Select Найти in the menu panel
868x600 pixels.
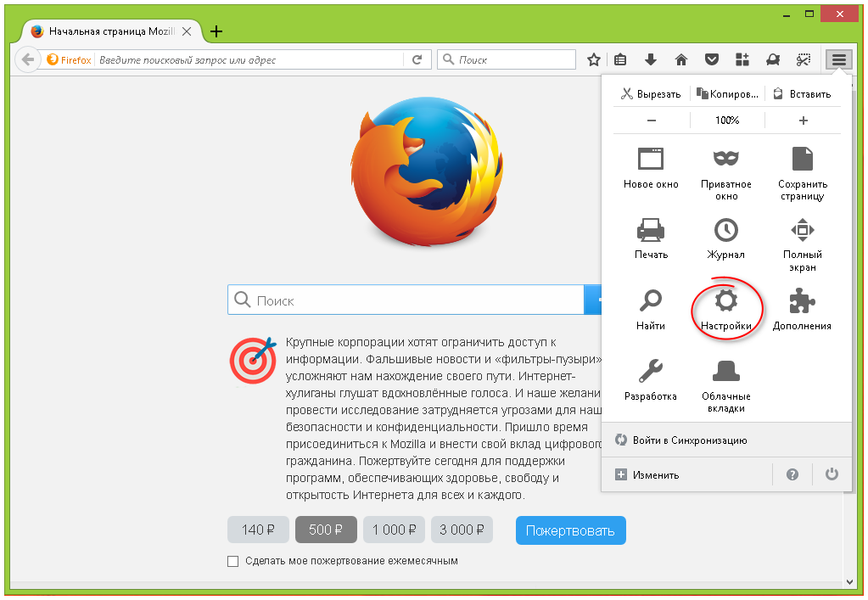click(651, 310)
